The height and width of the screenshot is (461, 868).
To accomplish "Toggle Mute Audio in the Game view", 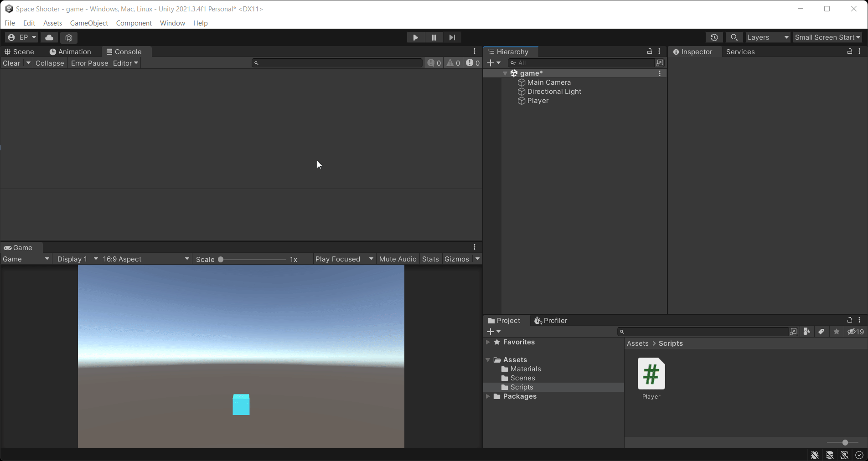I will 397,259.
